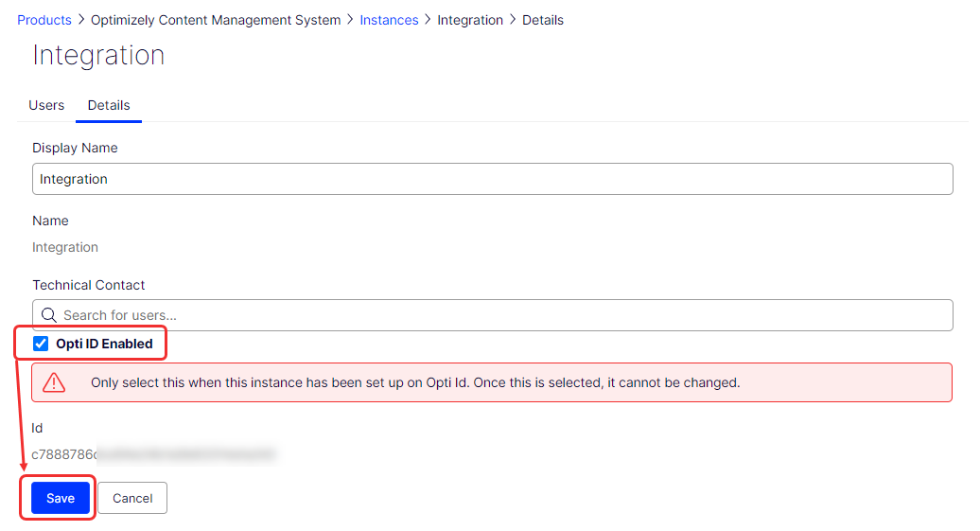The height and width of the screenshot is (531, 980).
Task: Click Optimizely Content Management System breadcrumb
Action: tap(216, 20)
